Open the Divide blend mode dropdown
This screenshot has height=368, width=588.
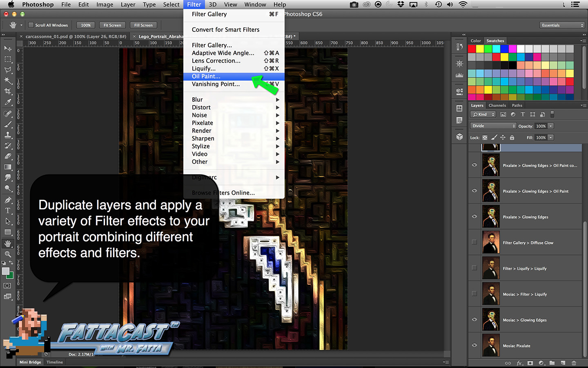click(x=493, y=126)
